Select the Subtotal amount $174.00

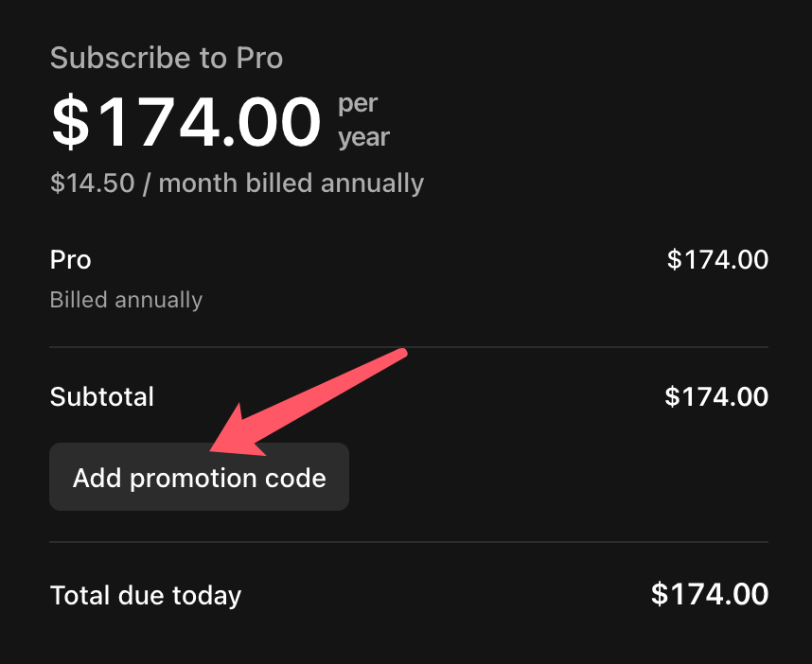[716, 396]
